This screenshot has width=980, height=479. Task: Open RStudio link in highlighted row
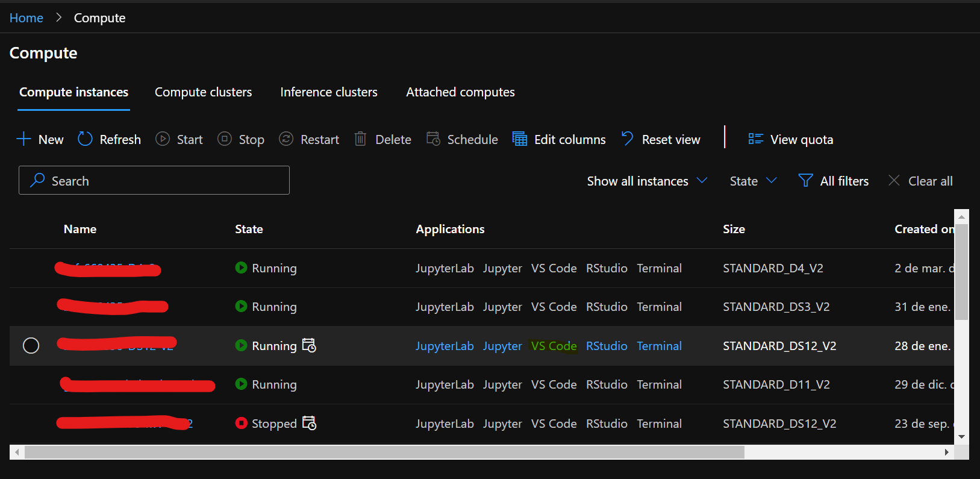tap(607, 346)
